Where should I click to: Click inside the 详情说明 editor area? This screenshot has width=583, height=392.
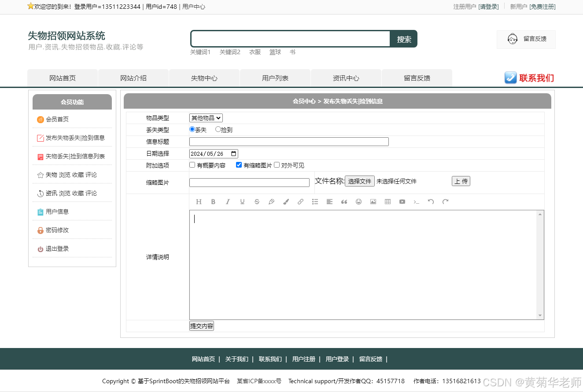pos(363,265)
